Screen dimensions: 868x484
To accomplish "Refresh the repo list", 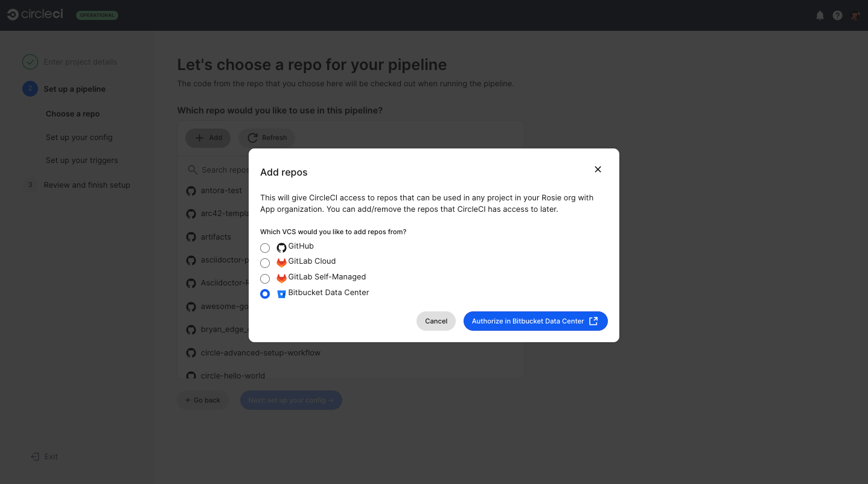I will 267,138.
